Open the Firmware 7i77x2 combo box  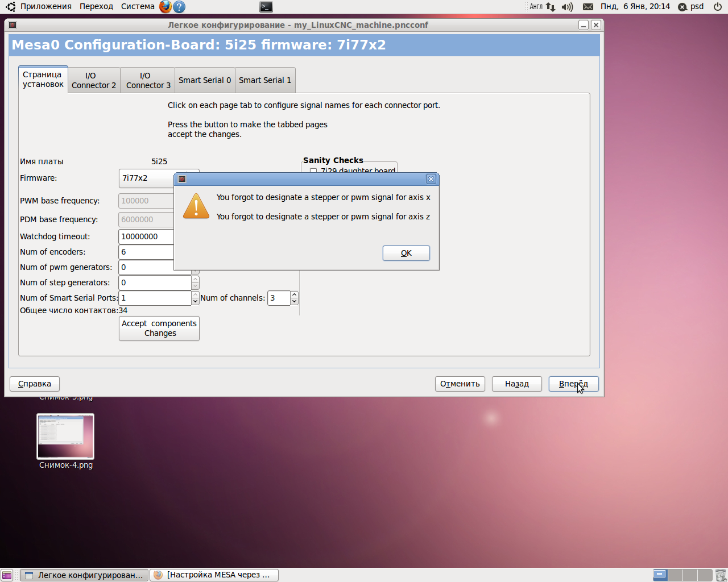tap(147, 178)
